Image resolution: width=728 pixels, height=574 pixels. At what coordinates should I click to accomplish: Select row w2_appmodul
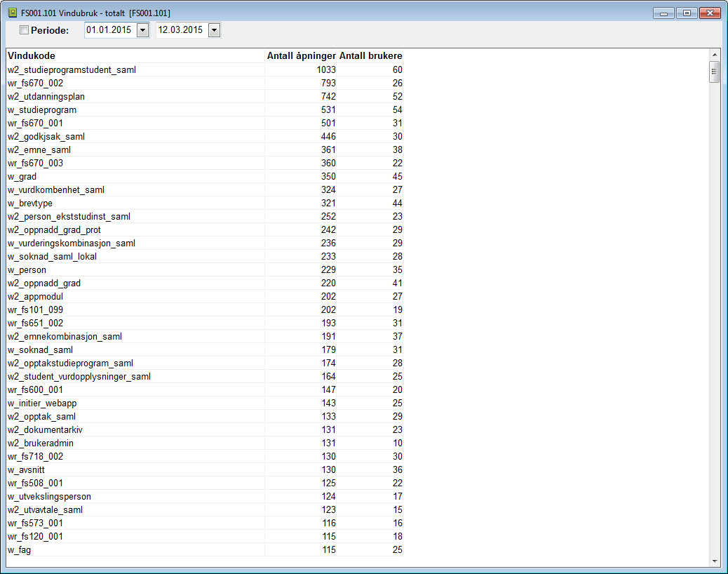(x=205, y=296)
